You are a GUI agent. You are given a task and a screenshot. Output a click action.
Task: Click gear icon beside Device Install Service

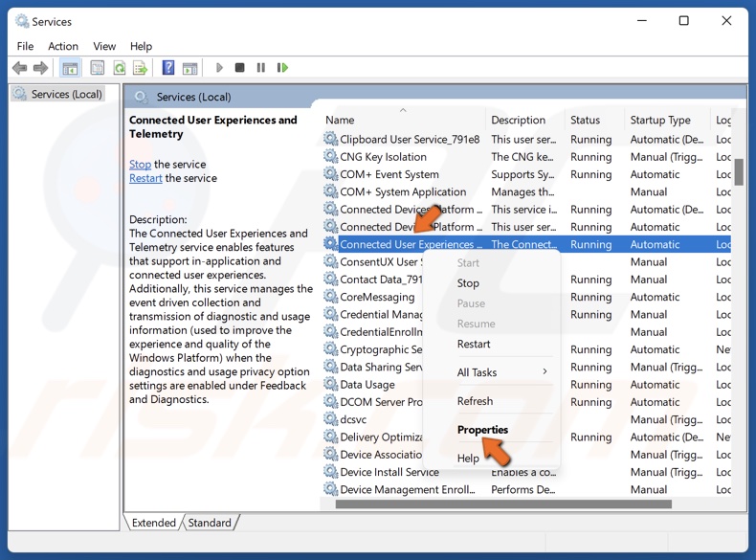[x=331, y=471]
